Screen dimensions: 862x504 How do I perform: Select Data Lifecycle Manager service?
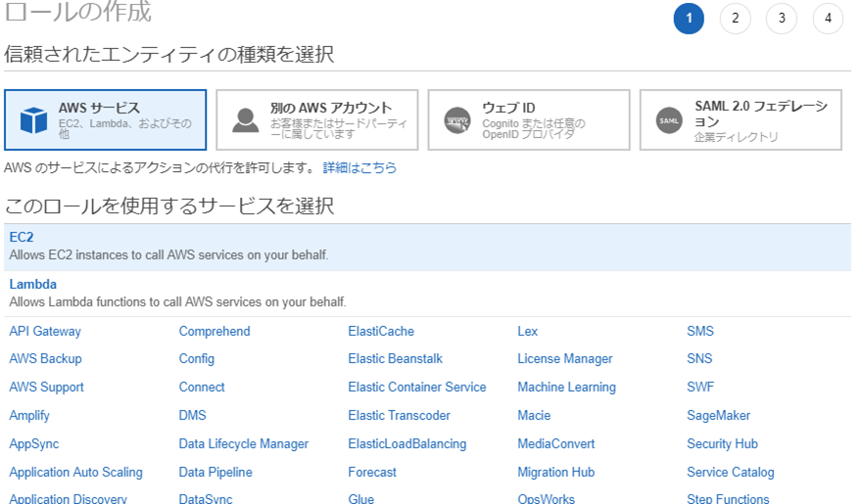244,444
